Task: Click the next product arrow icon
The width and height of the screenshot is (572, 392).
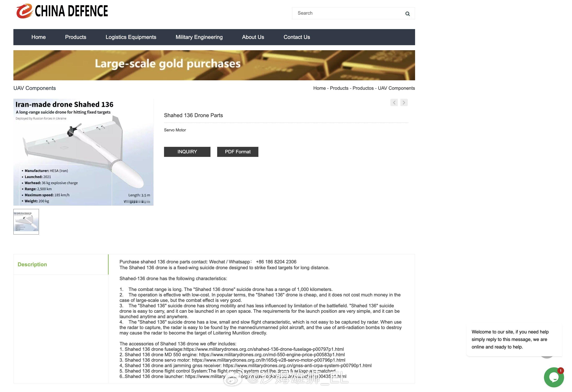Action: pos(404,102)
